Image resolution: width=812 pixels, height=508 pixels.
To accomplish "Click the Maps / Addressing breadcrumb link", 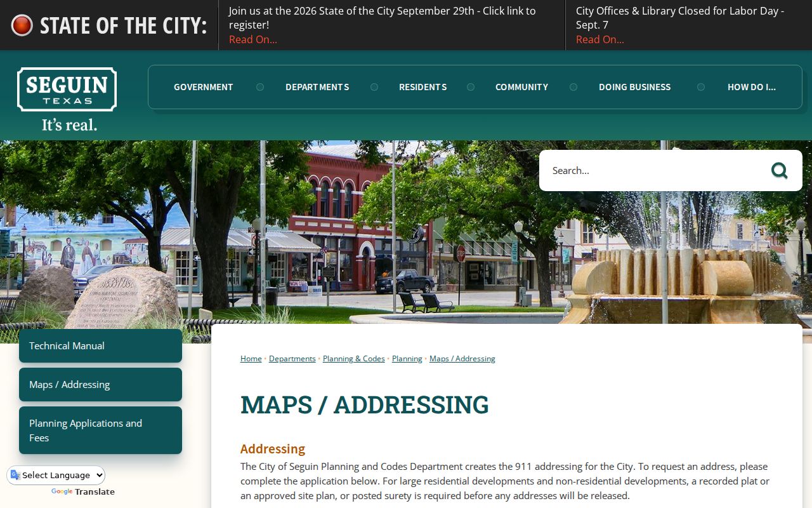I will pyautogui.click(x=462, y=359).
